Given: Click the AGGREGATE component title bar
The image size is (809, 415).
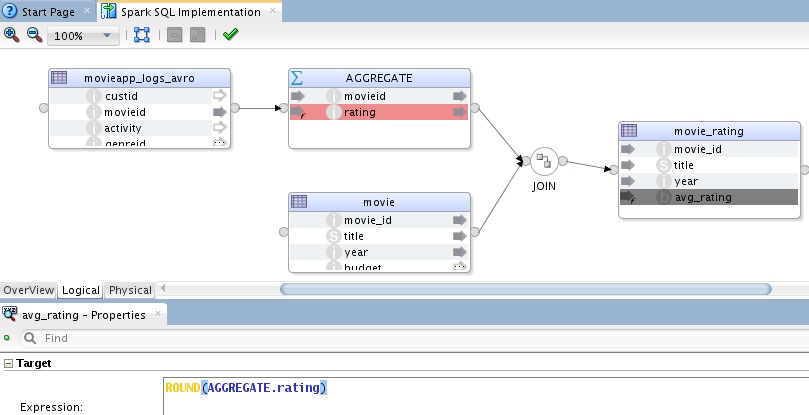Looking at the screenshot, I should [379, 78].
